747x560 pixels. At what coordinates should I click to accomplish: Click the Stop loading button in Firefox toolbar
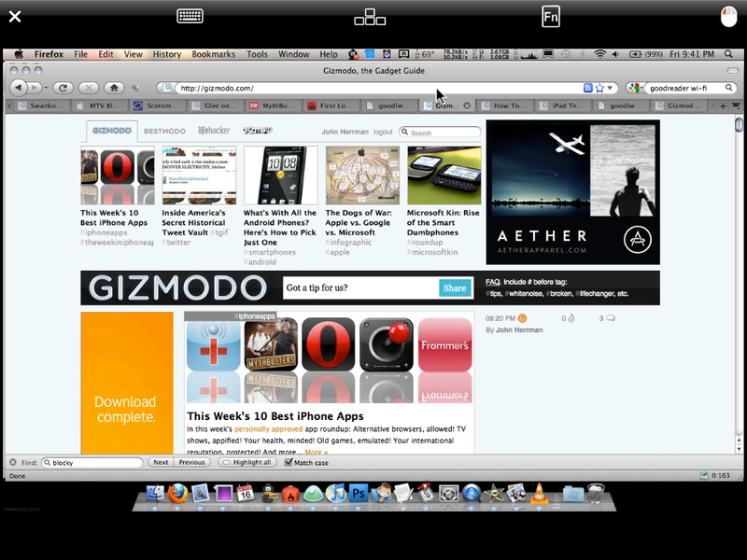pyautogui.click(x=88, y=88)
